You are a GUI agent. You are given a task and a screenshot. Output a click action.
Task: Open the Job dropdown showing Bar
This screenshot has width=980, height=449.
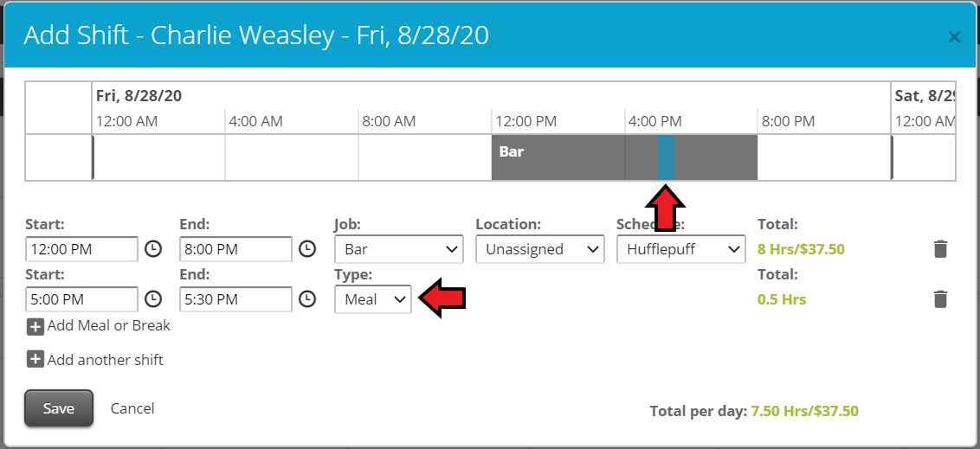pyautogui.click(x=399, y=249)
